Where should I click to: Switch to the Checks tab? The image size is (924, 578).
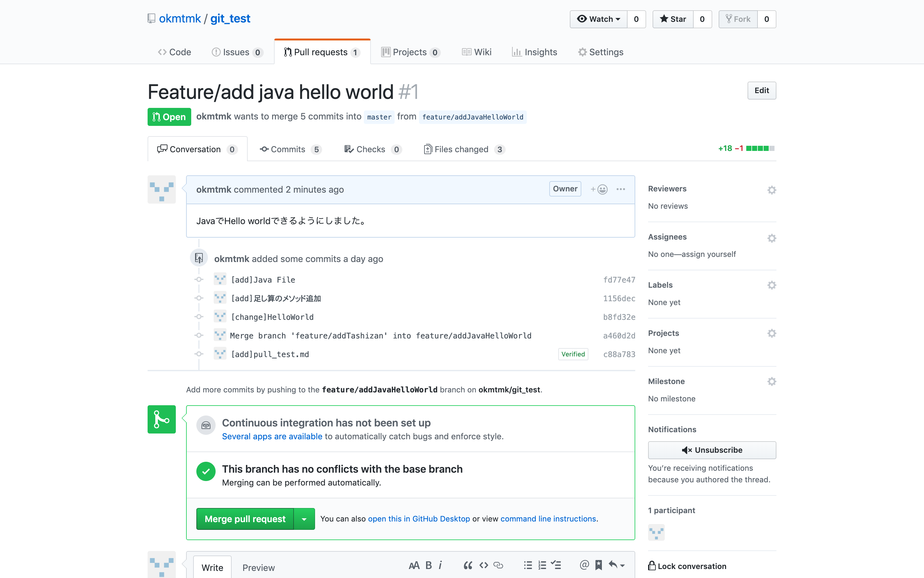(373, 149)
